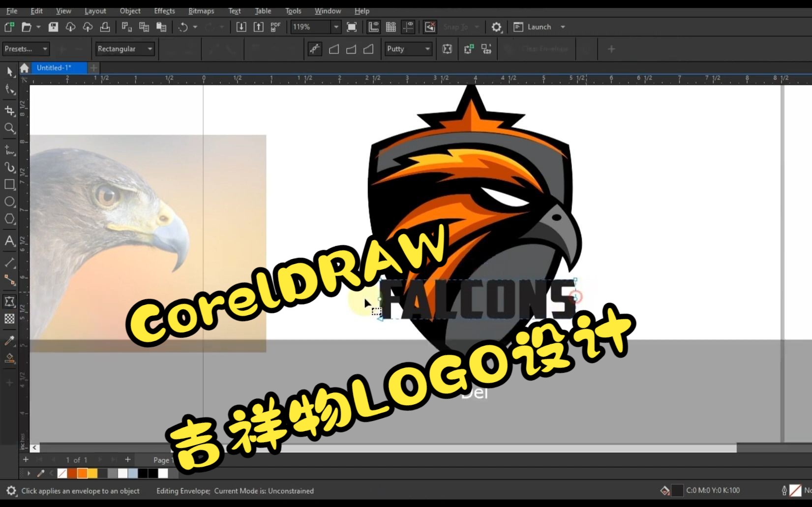The height and width of the screenshot is (507, 812).
Task: Select the Polygon tool
Action: [9, 219]
